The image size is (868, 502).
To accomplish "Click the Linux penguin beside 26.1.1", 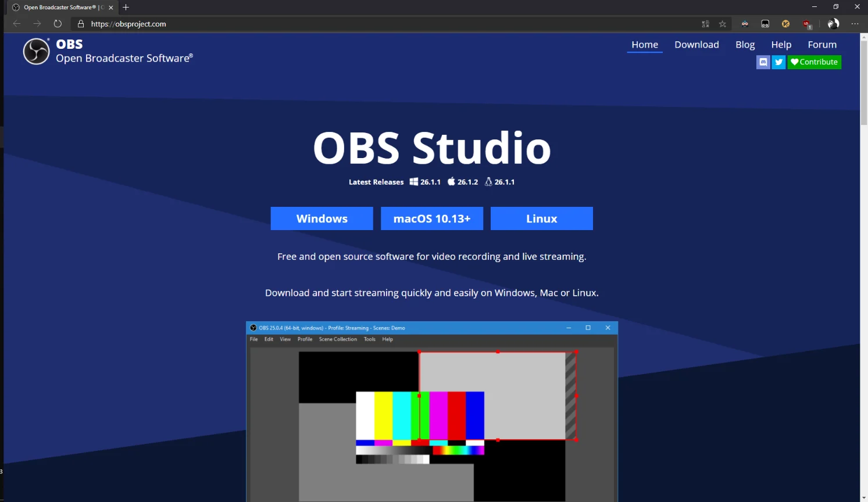I will [488, 182].
